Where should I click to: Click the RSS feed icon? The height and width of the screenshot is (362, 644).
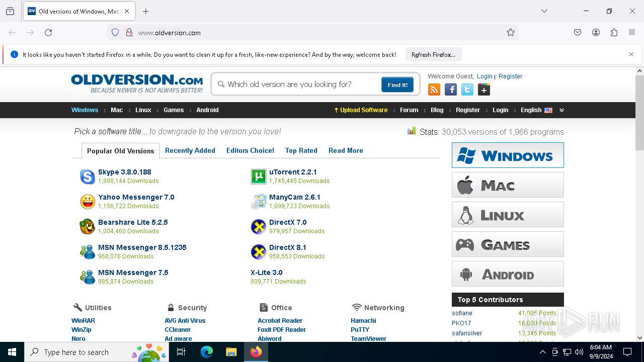[434, 90]
